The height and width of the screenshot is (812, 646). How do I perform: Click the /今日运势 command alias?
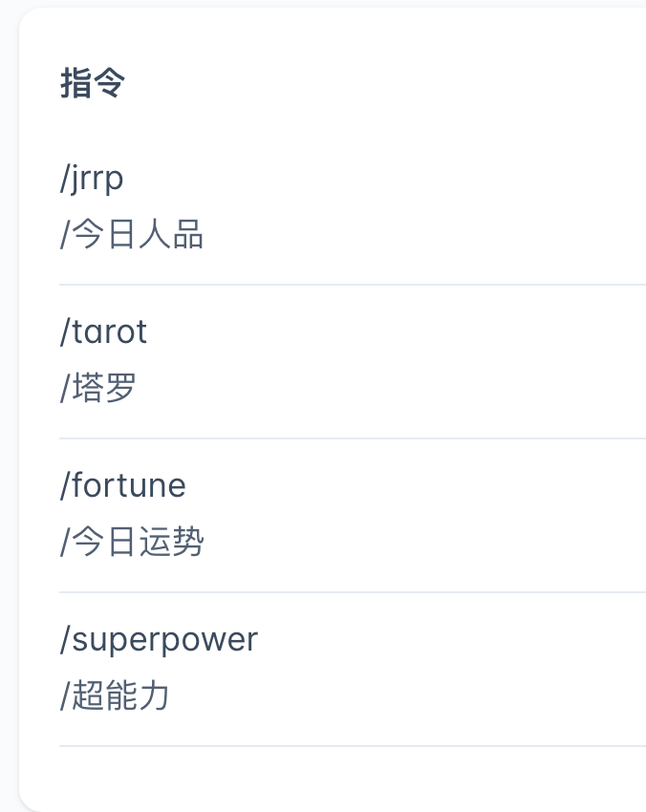tap(132, 543)
